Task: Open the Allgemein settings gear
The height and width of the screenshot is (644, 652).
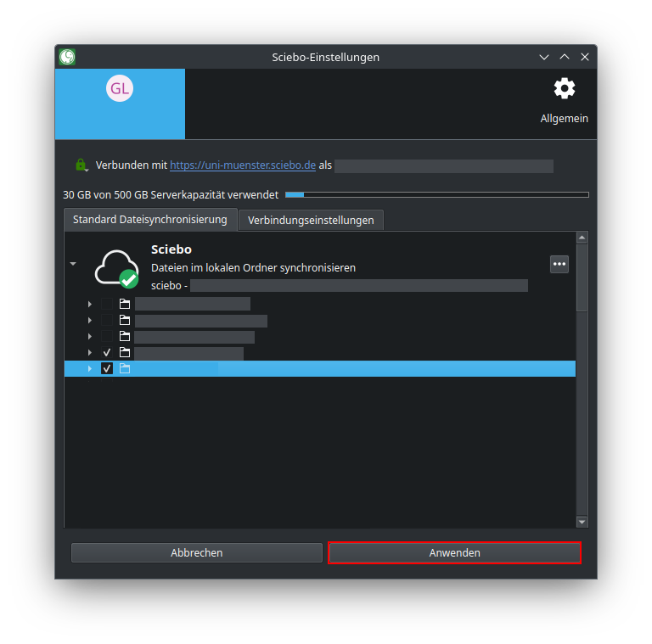Action: click(x=564, y=88)
